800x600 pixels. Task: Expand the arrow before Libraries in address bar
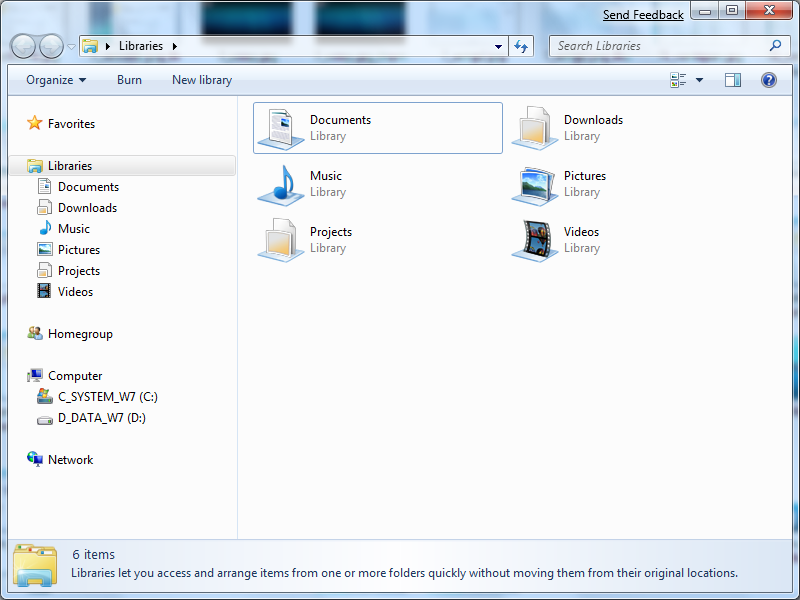click(x=108, y=46)
